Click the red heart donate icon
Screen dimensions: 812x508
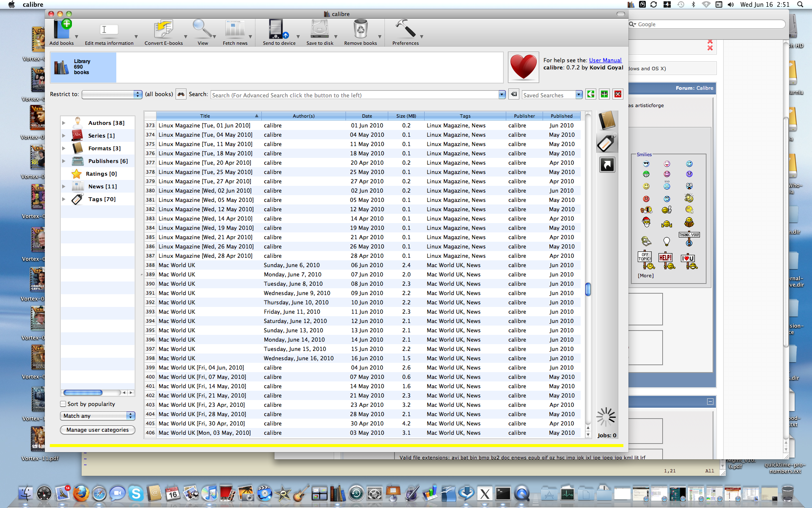click(523, 67)
